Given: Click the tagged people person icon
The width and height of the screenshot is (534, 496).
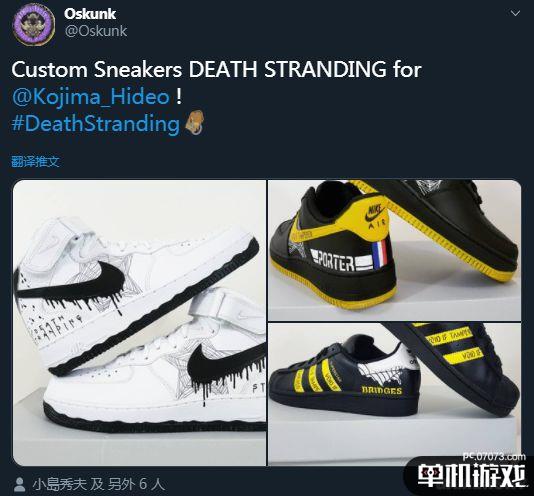Looking at the screenshot, I should coord(20,485).
